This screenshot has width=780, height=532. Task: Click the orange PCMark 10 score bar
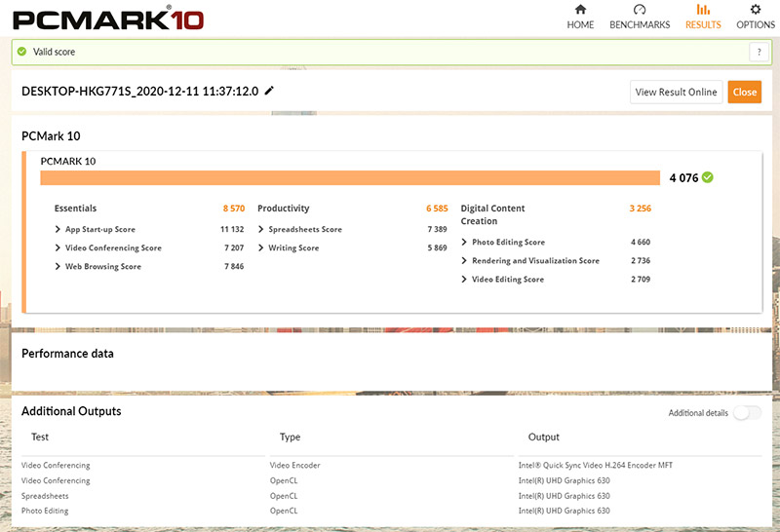click(350, 178)
